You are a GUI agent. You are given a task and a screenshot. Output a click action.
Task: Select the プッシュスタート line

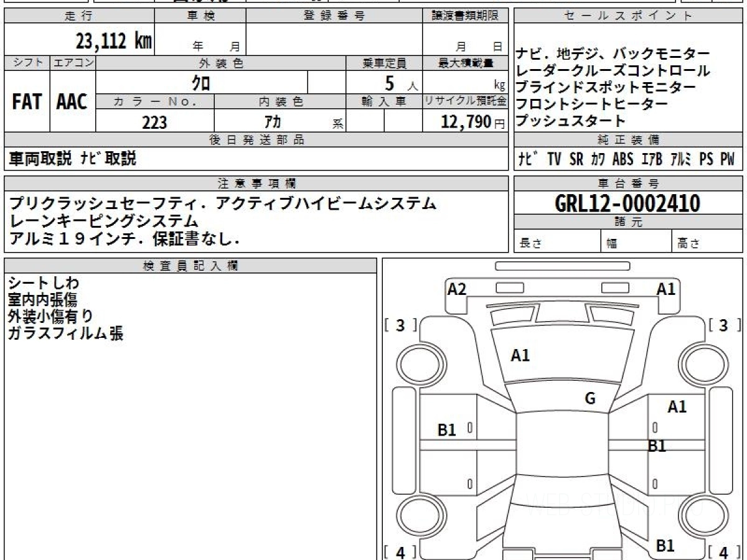pos(570,121)
